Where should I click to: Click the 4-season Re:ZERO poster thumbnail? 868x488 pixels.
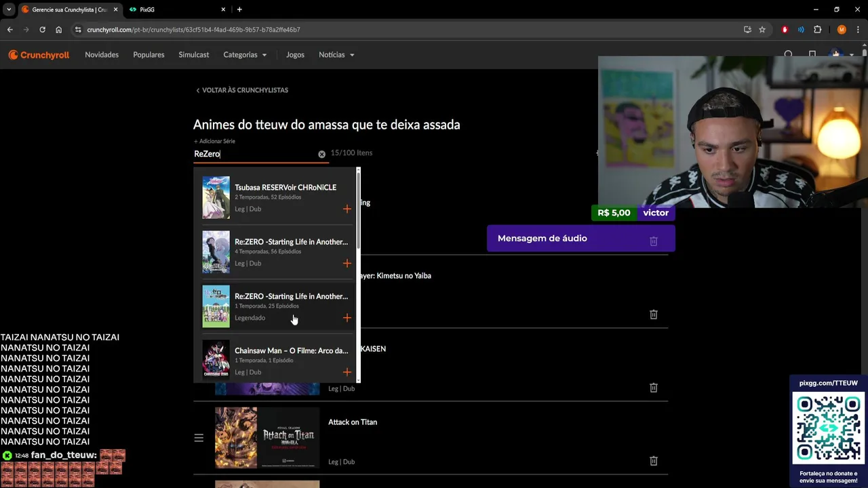(216, 252)
